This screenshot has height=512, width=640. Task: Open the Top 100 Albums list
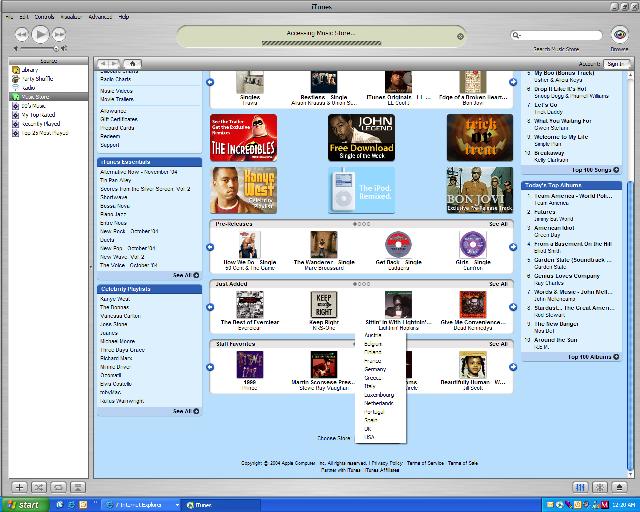[x=593, y=357]
